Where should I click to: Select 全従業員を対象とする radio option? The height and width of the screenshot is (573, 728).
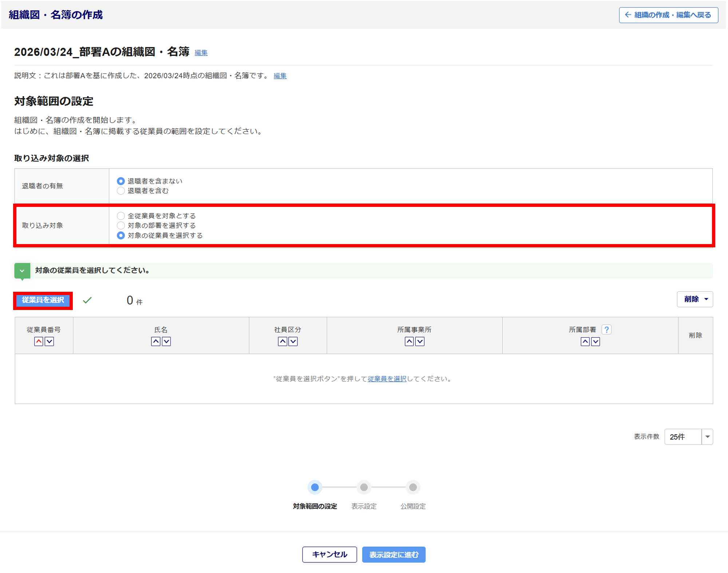point(121,216)
